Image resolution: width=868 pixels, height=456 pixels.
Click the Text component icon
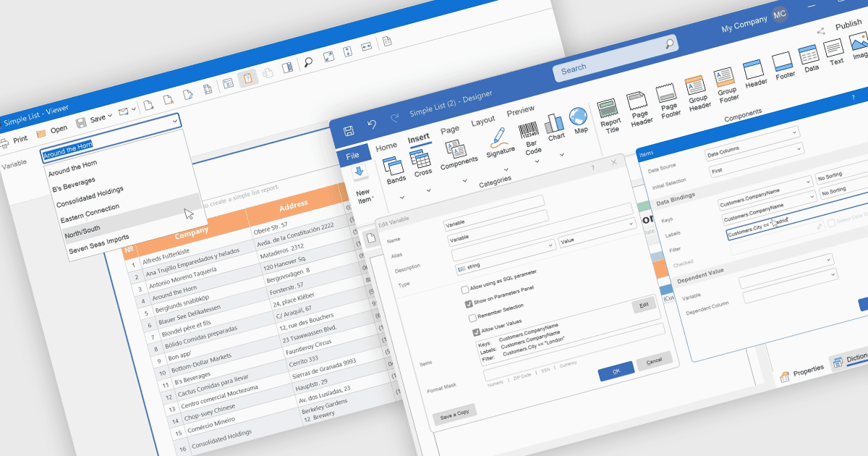tap(833, 48)
